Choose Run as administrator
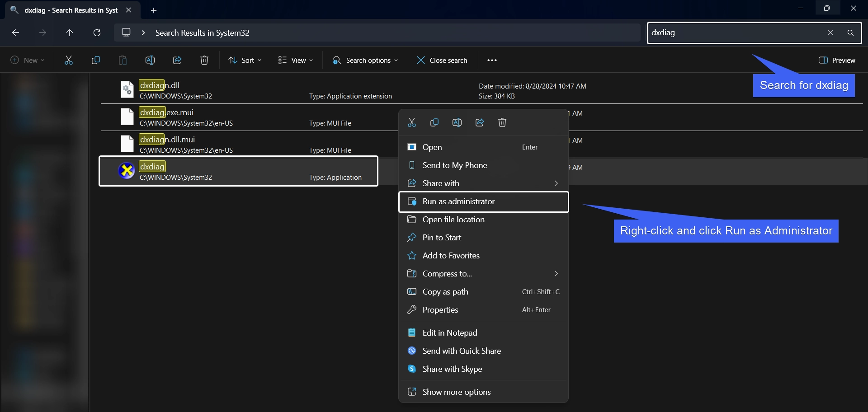Image resolution: width=868 pixels, height=412 pixels. tap(483, 201)
